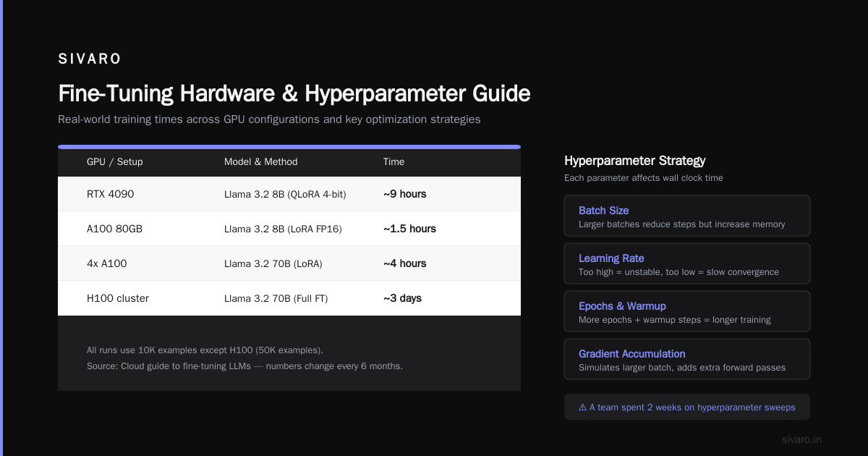868x456 pixels.
Task: Select the 'H100 cluster' table cell
Action: click(118, 298)
